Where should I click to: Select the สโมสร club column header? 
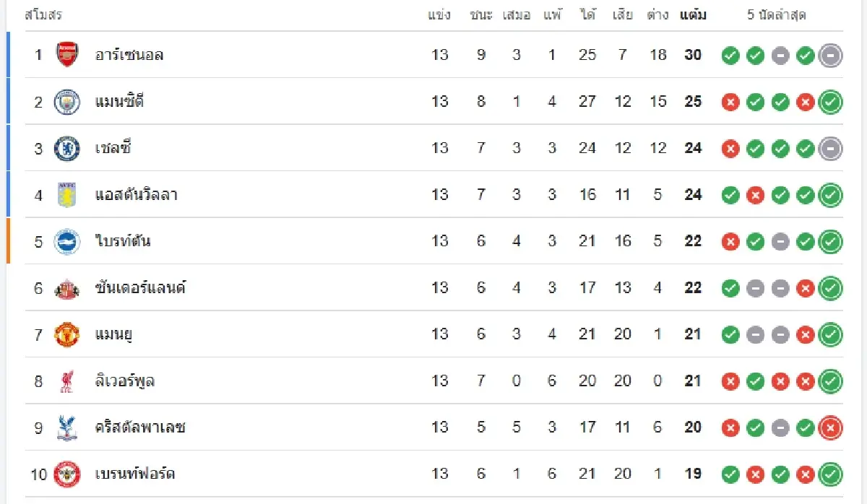pyautogui.click(x=43, y=14)
